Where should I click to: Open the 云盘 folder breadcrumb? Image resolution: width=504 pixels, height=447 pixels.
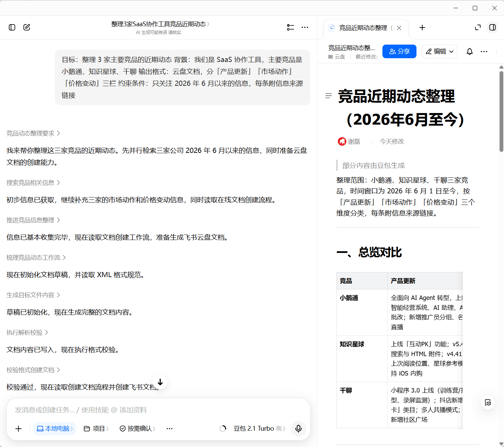(336, 57)
